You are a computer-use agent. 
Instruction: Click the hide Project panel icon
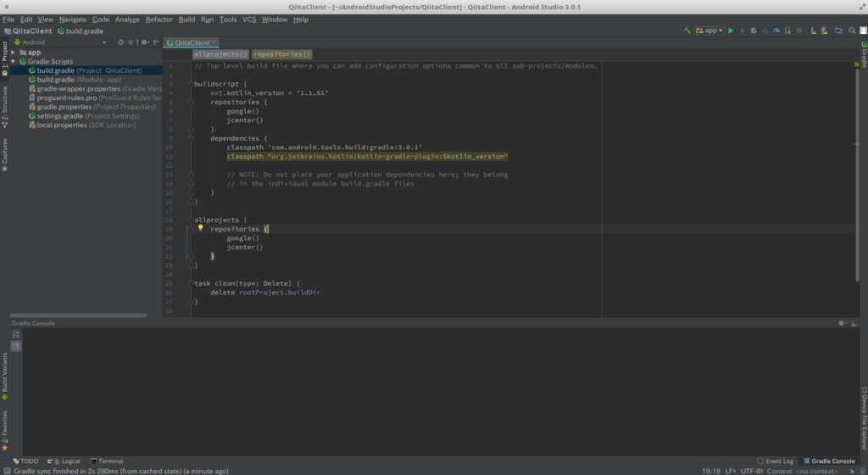(x=156, y=42)
